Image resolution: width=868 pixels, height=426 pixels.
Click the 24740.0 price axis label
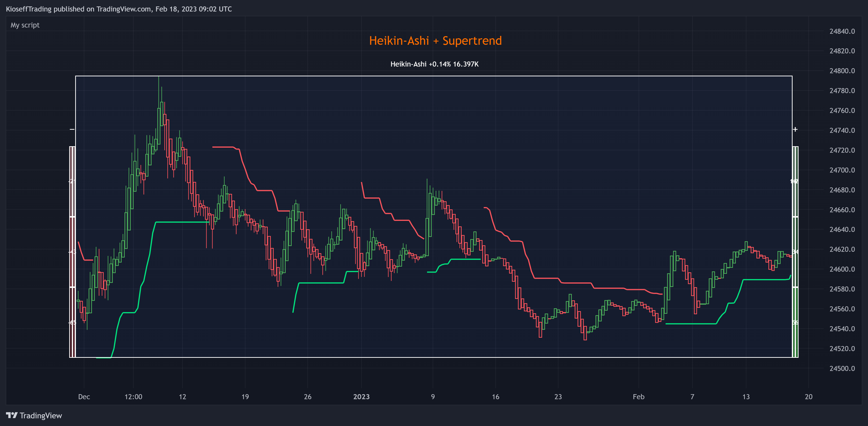842,130
